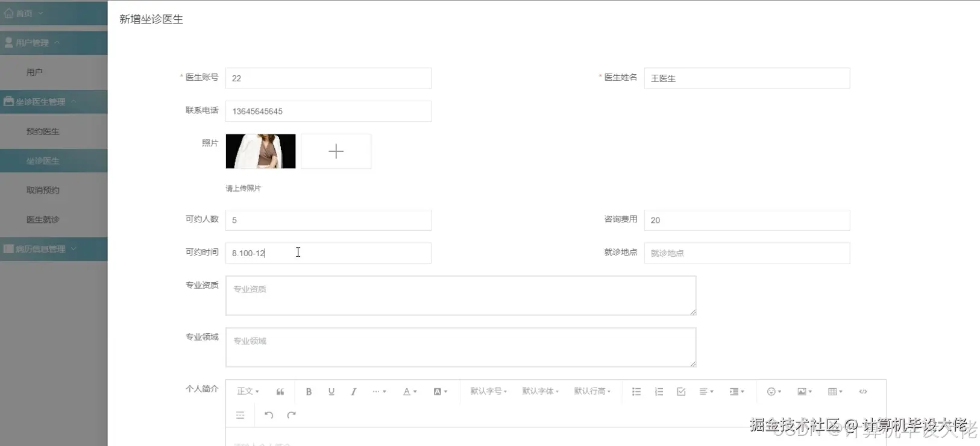The height and width of the screenshot is (446, 980).
Task: Open the 用户 sidebar item
Action: pos(54,72)
